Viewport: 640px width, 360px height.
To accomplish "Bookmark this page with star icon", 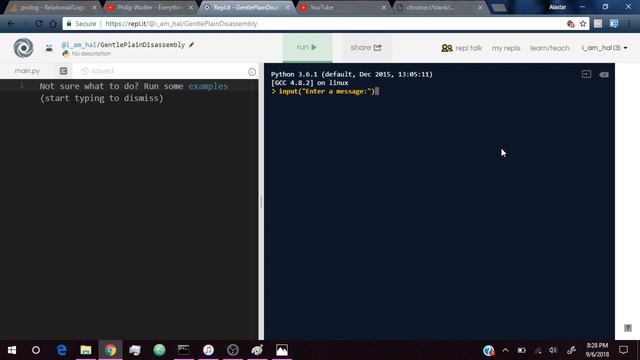I will [x=583, y=24].
